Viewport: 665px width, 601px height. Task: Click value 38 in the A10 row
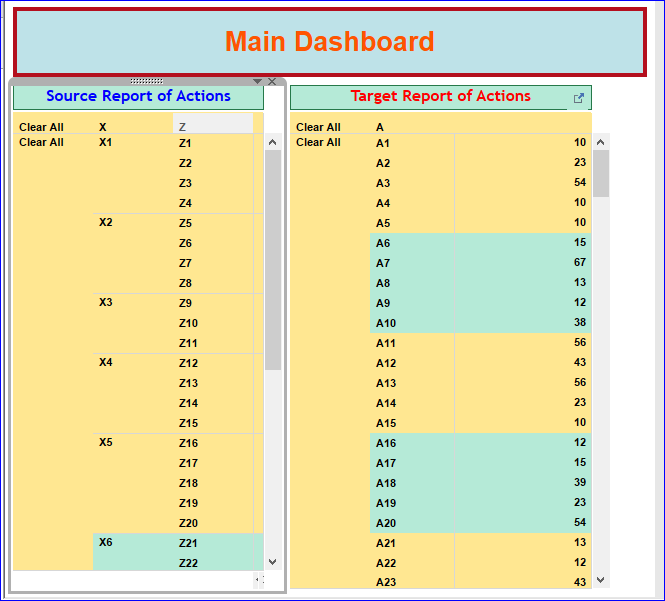tap(580, 322)
